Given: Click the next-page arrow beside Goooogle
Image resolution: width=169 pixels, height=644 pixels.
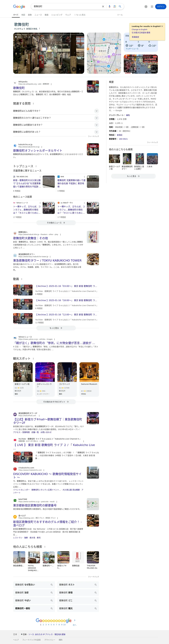Looking at the screenshot, I should (74, 620).
